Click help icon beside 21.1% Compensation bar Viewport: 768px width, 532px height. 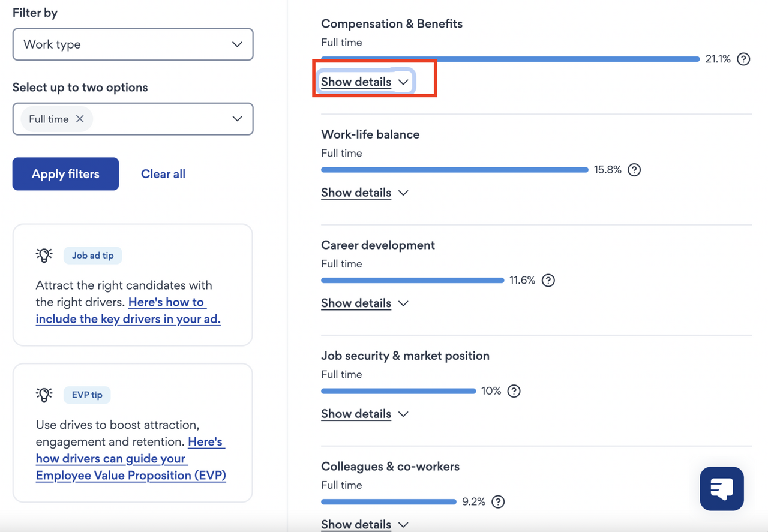pos(743,59)
